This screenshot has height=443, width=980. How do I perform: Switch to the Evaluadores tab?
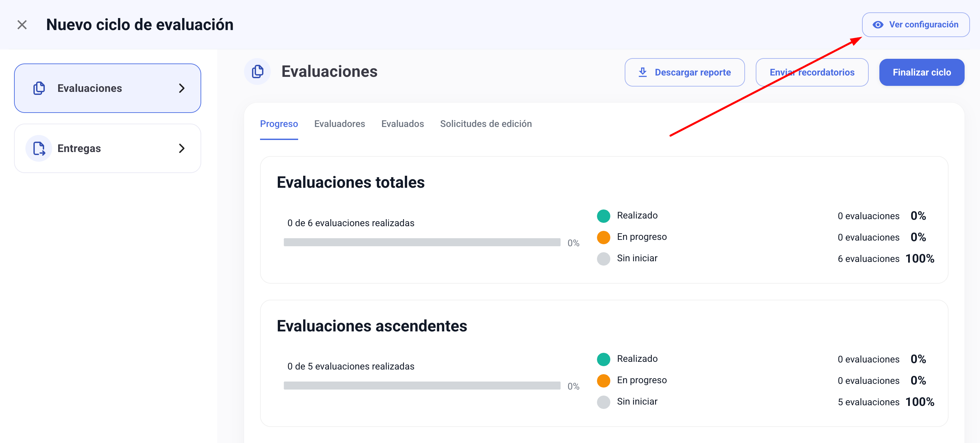[339, 124]
